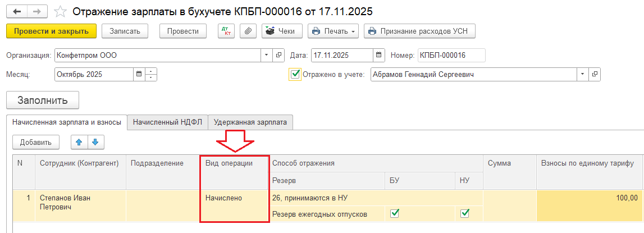Click Признание расходов УСН button

pyautogui.click(x=419, y=31)
